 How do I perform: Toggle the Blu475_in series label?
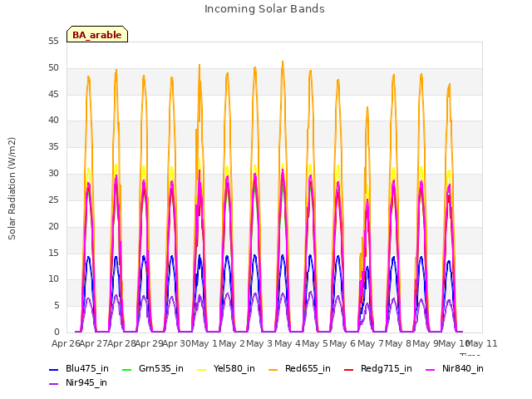point(87,369)
